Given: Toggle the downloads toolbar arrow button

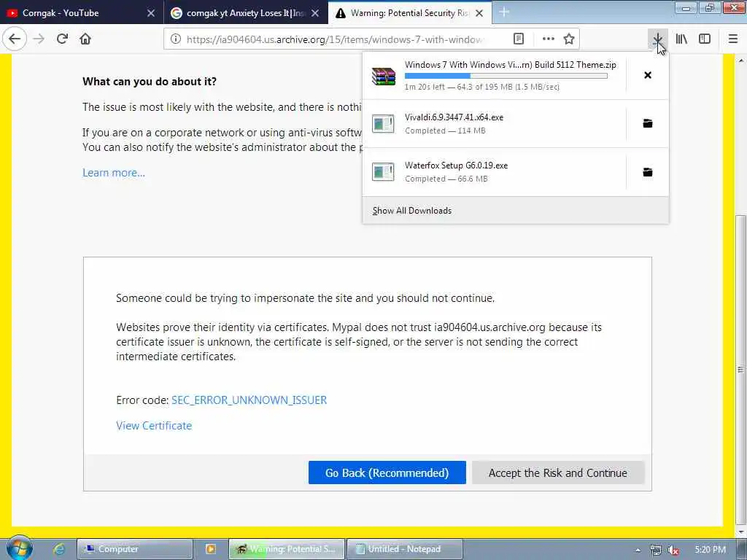Looking at the screenshot, I should (x=657, y=39).
